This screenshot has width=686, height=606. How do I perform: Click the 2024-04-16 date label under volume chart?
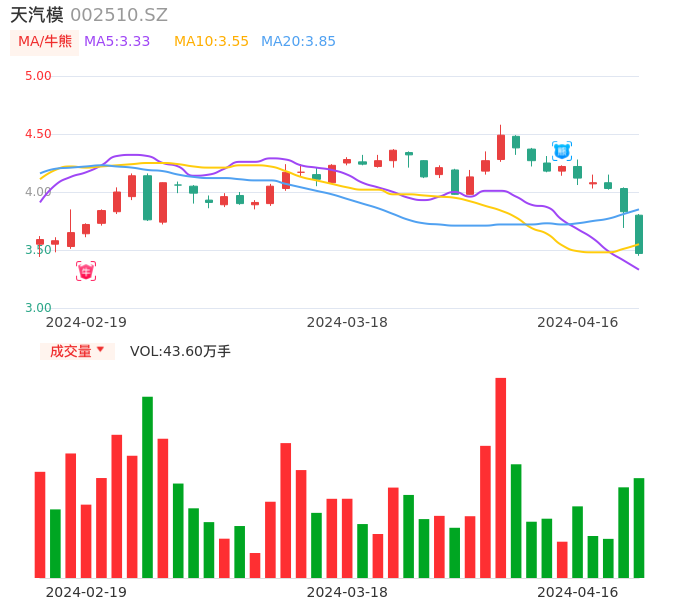[578, 592]
